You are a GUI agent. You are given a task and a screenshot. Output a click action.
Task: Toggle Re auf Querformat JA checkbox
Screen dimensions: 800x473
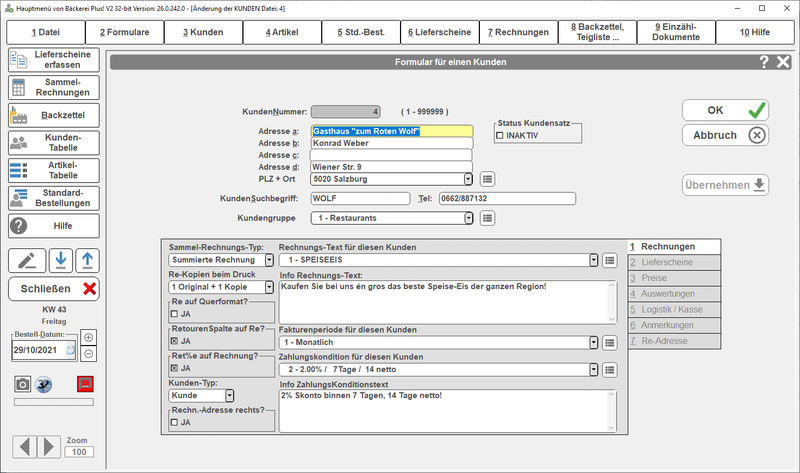point(174,314)
